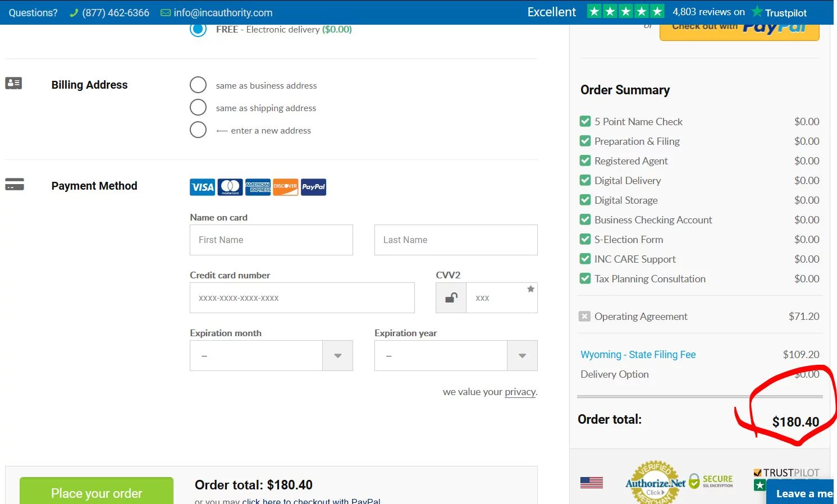
Task: Follow the privacy link
Action: pos(520,392)
